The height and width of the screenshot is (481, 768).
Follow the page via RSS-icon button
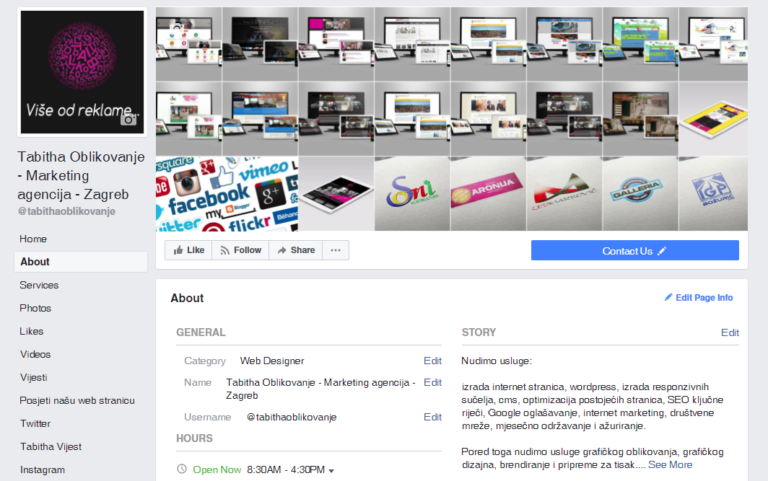[x=240, y=250]
